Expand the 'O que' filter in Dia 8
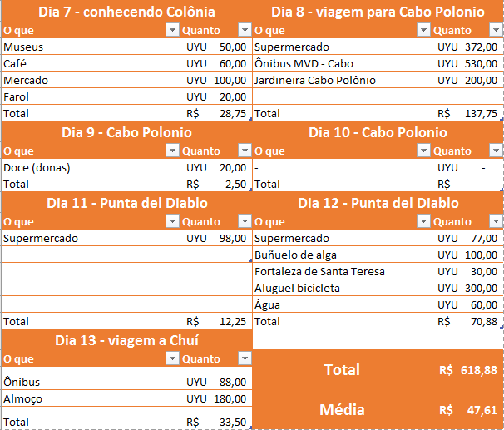The height and width of the screenshot is (430, 504). click(x=423, y=30)
